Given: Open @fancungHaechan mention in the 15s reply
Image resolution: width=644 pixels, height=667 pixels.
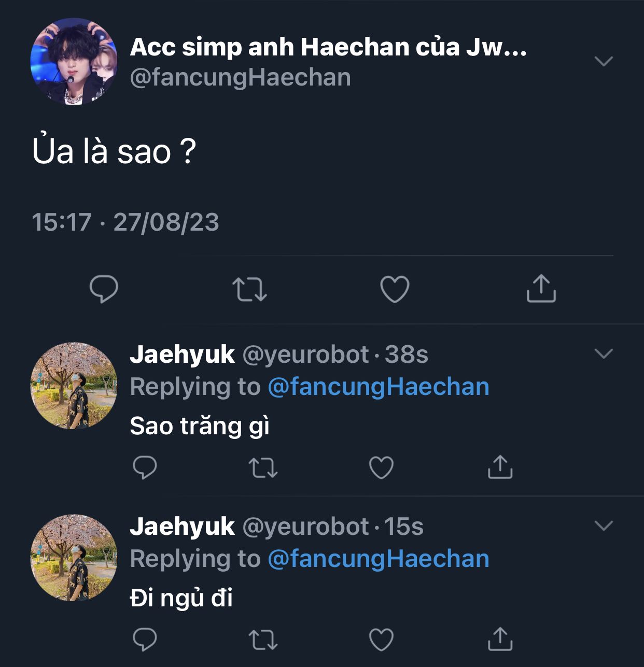Looking at the screenshot, I should [x=379, y=559].
